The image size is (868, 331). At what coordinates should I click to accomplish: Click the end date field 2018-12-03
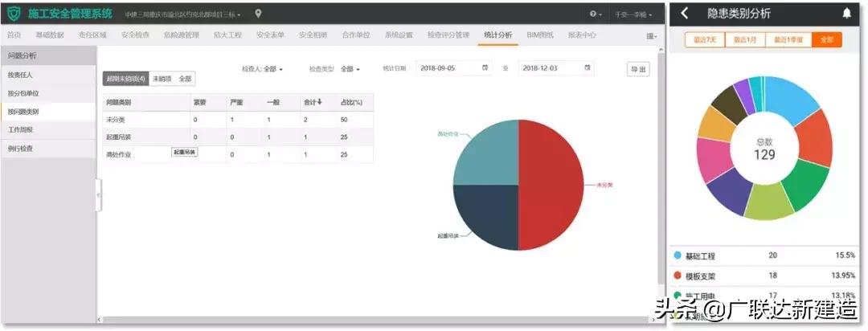(556, 68)
